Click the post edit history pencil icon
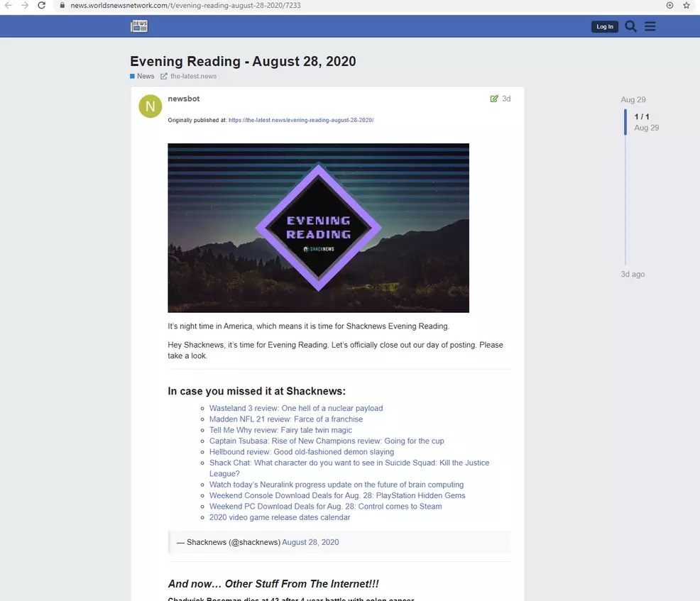The height and width of the screenshot is (601, 700). (494, 99)
